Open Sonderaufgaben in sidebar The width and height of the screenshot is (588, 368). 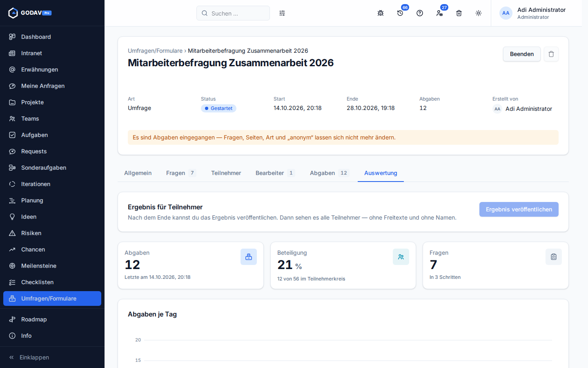[52, 168]
